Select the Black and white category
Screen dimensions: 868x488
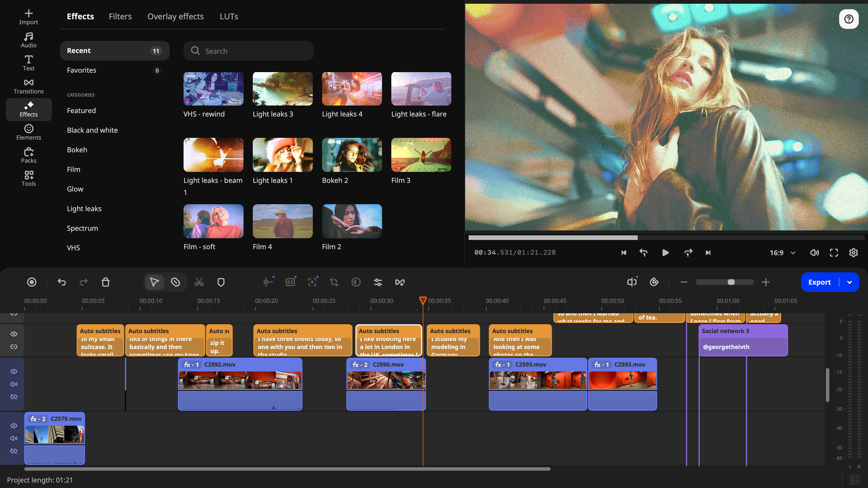pos(92,130)
